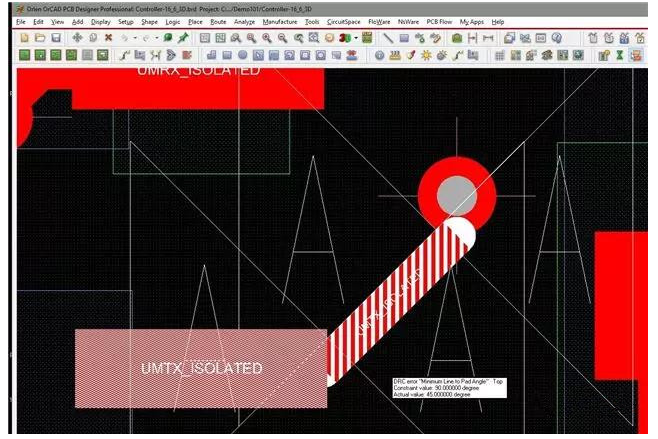Open the Shape menu
This screenshot has width=658, height=439.
(x=149, y=22)
